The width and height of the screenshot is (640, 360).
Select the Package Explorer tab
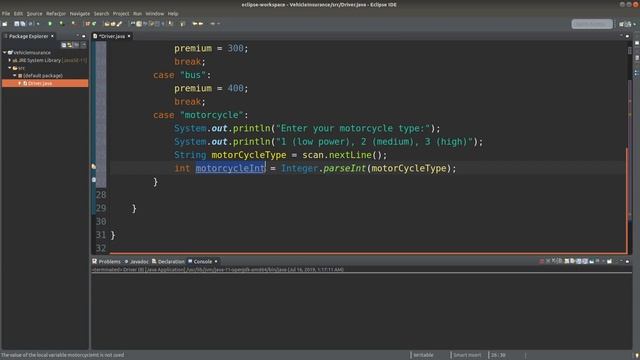tap(28, 36)
